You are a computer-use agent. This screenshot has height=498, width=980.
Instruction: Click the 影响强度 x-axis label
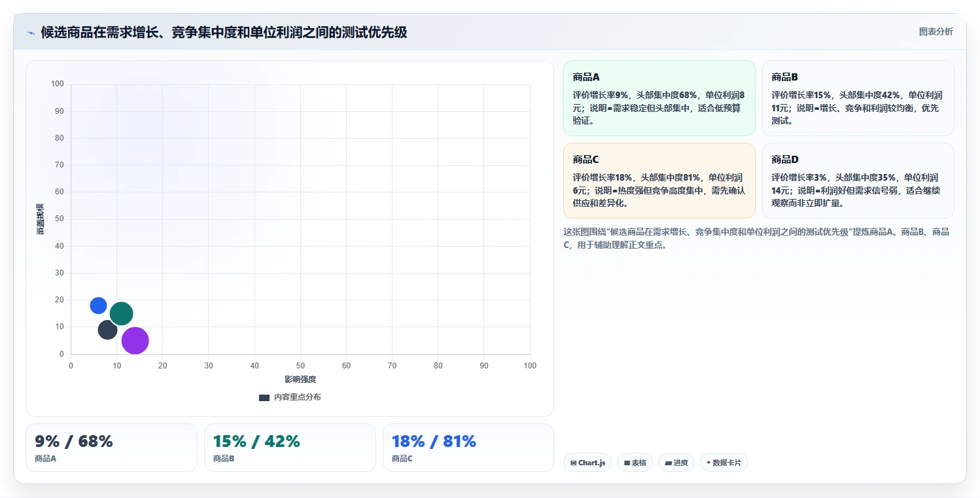pos(300,380)
